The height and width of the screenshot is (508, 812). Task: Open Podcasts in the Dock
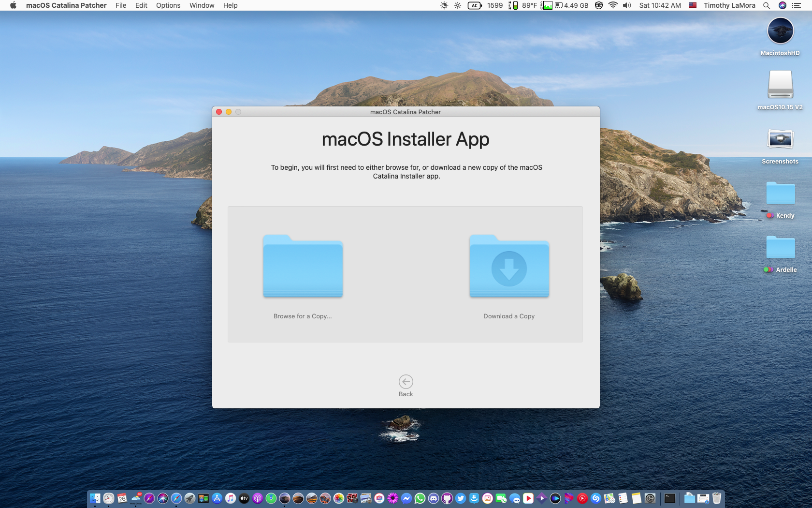tap(258, 498)
